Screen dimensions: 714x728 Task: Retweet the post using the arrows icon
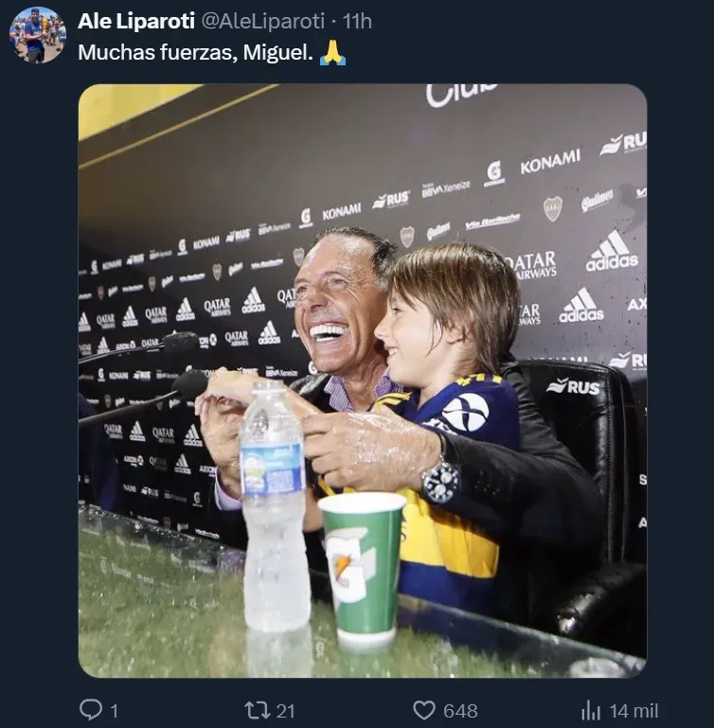pyautogui.click(x=257, y=709)
